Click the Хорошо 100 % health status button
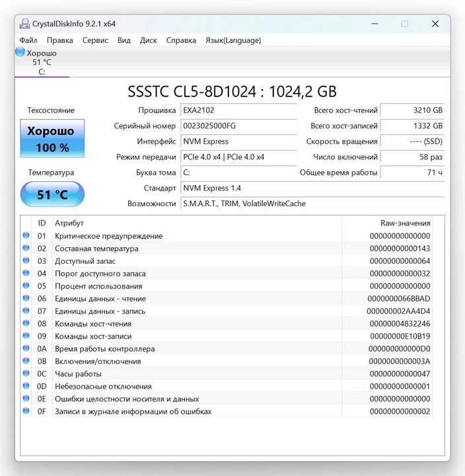 click(x=52, y=138)
